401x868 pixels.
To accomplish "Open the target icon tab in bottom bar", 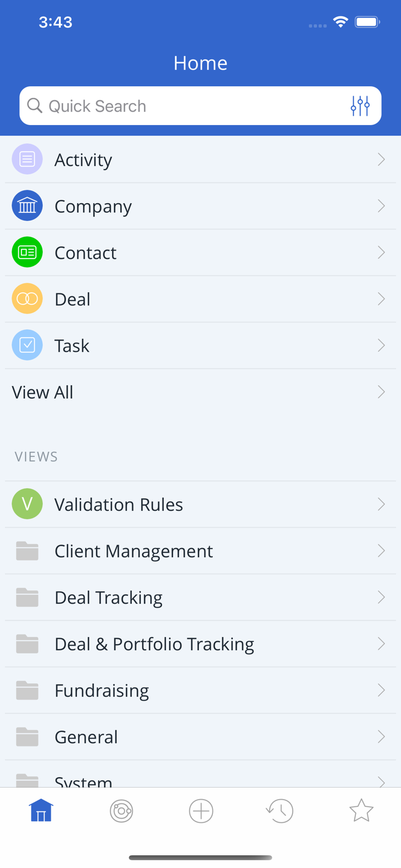I will [122, 811].
